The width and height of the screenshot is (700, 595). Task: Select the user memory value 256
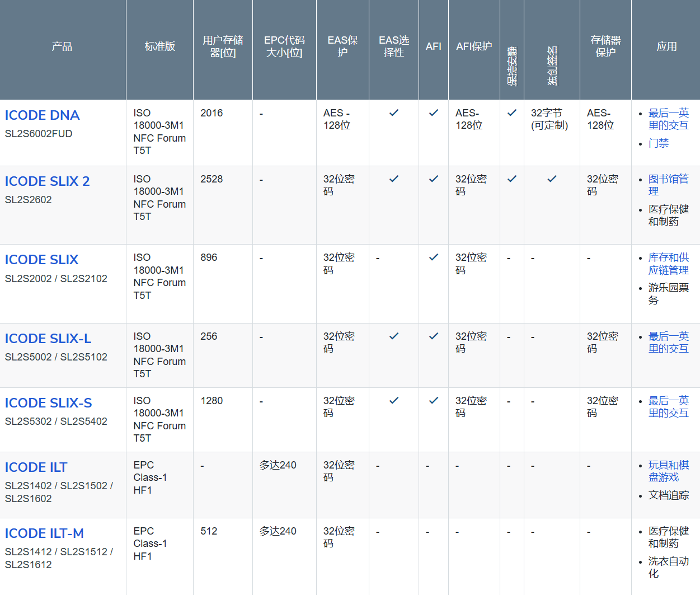click(209, 336)
